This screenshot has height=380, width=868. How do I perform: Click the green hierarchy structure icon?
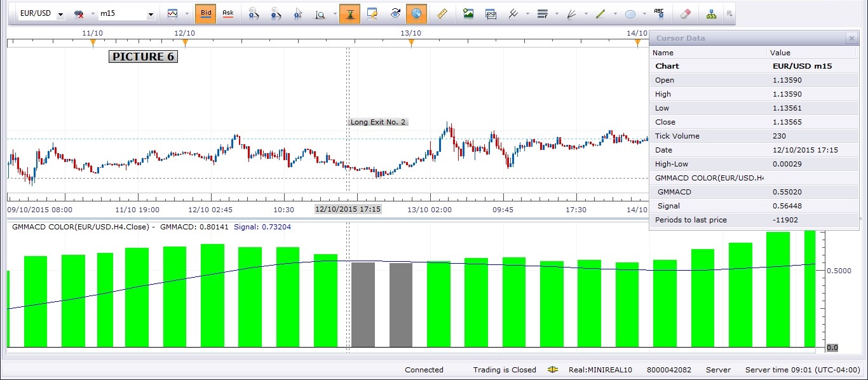711,13
